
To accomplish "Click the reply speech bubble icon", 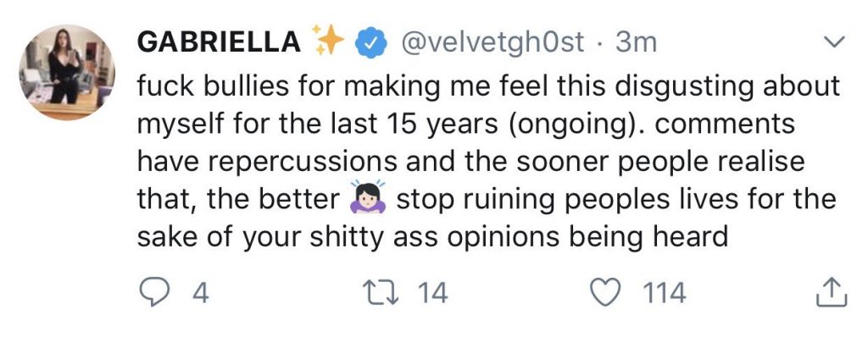I will (x=153, y=293).
